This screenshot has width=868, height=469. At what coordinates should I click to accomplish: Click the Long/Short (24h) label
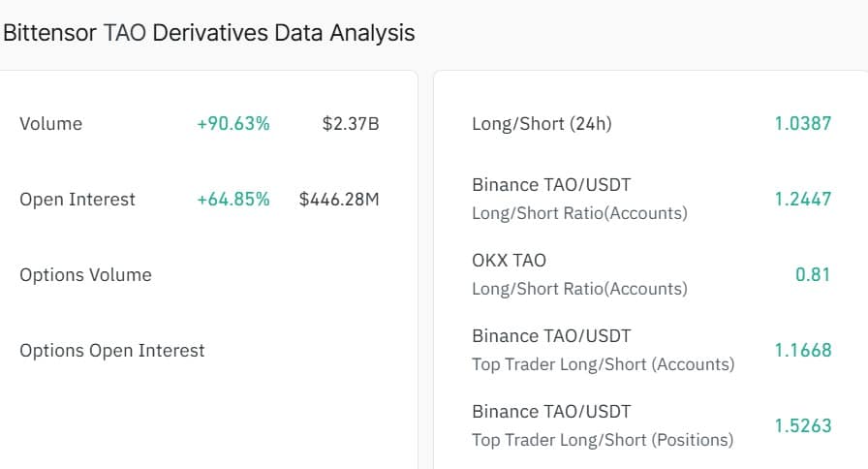click(x=542, y=124)
